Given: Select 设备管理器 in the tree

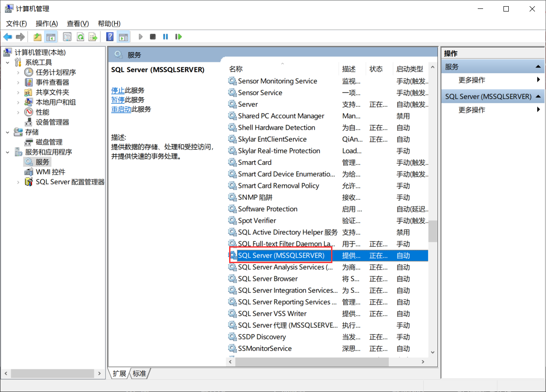Looking at the screenshot, I should tap(52, 122).
